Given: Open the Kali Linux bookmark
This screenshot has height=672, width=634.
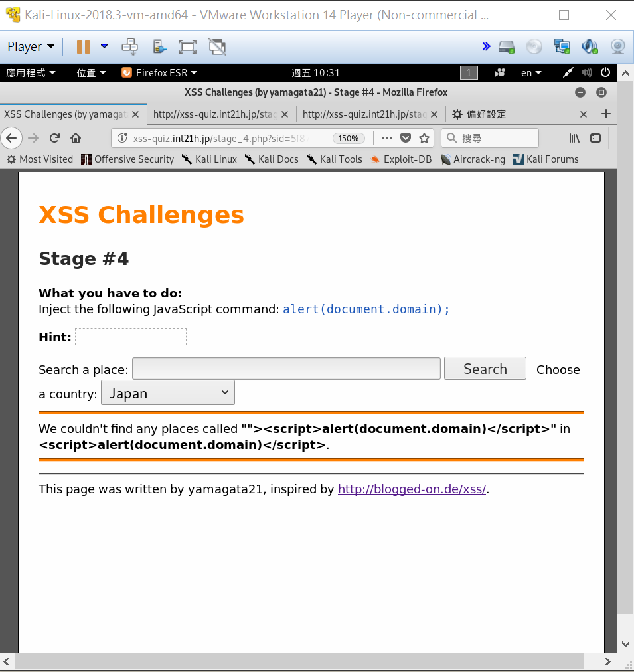Looking at the screenshot, I should click(x=209, y=159).
